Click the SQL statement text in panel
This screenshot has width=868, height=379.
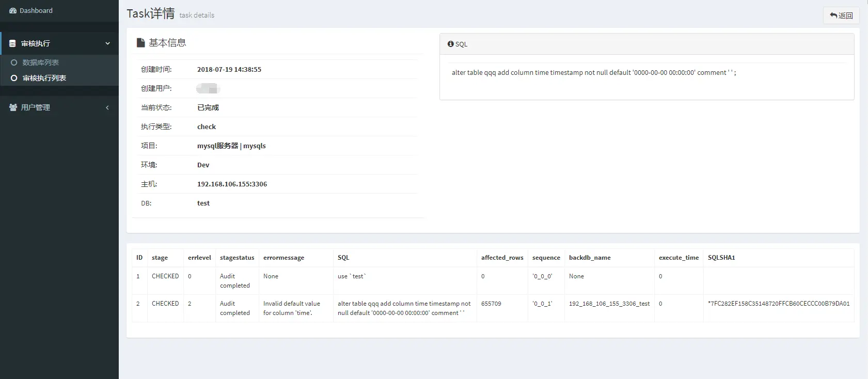(594, 73)
